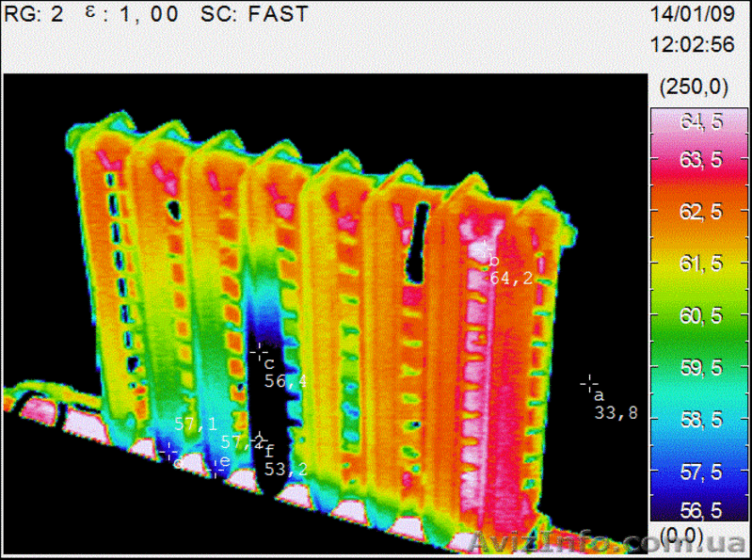Image resolution: width=752 pixels, height=560 pixels.
Task: Click the date 14/01/09
Action: tap(692, 15)
